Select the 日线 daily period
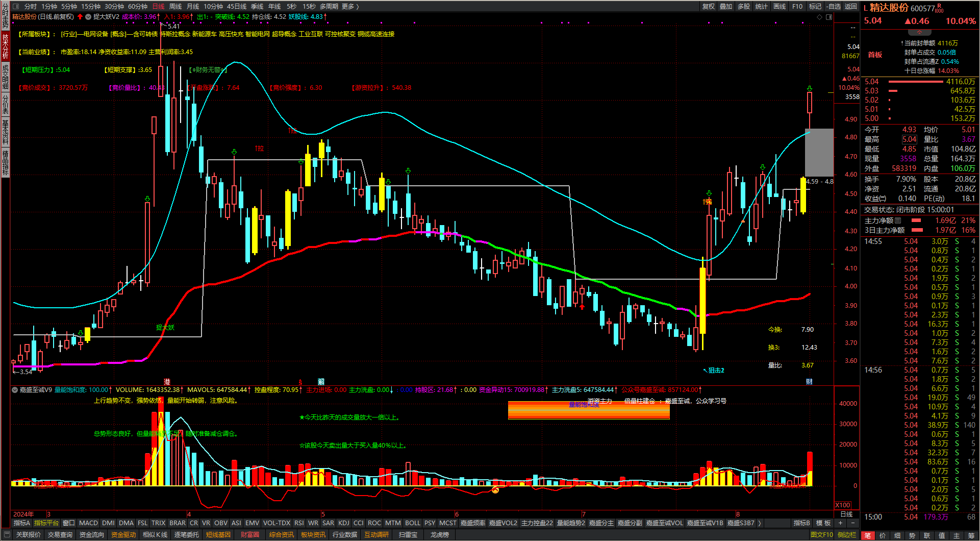Viewport: 980px width, 541px height. (x=159, y=7)
